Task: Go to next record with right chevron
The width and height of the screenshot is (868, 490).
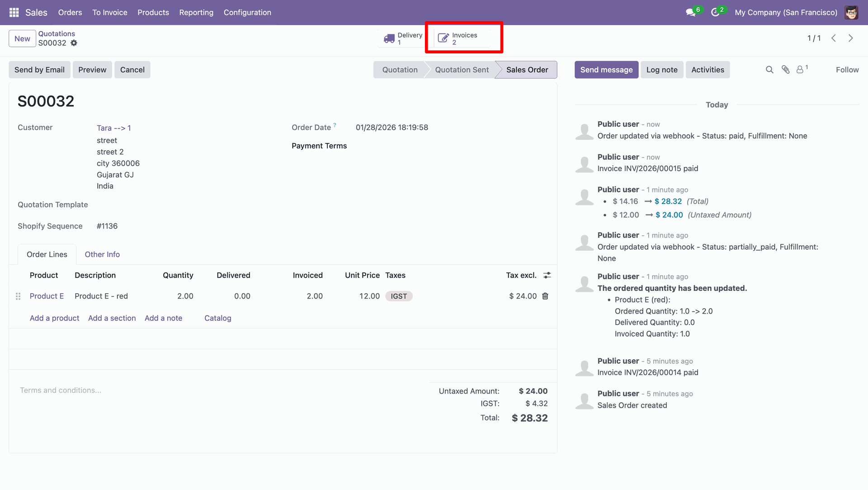Action: pos(851,38)
